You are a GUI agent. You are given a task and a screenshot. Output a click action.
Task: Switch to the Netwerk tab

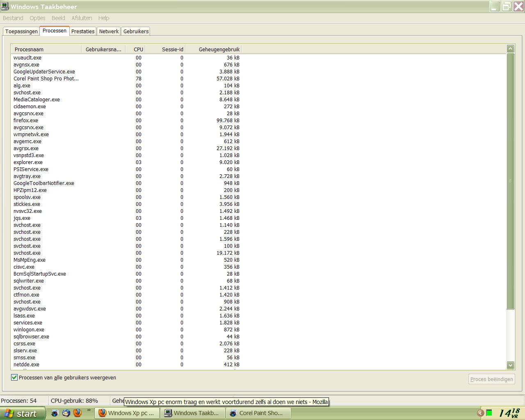point(109,31)
